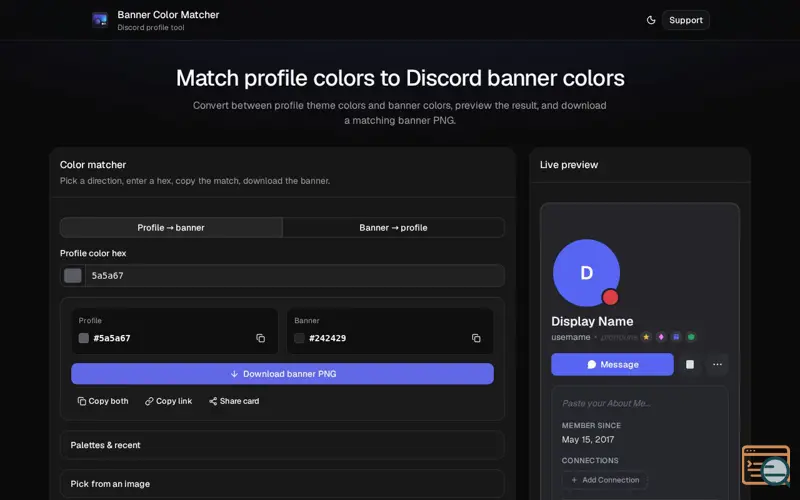The image size is (800, 500).
Task: Open the color picker swatch beside the hex input
Action: click(x=73, y=276)
